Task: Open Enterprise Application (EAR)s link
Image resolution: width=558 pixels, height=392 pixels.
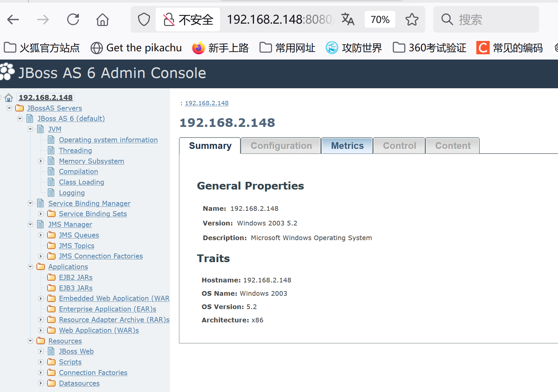Action: (x=107, y=309)
